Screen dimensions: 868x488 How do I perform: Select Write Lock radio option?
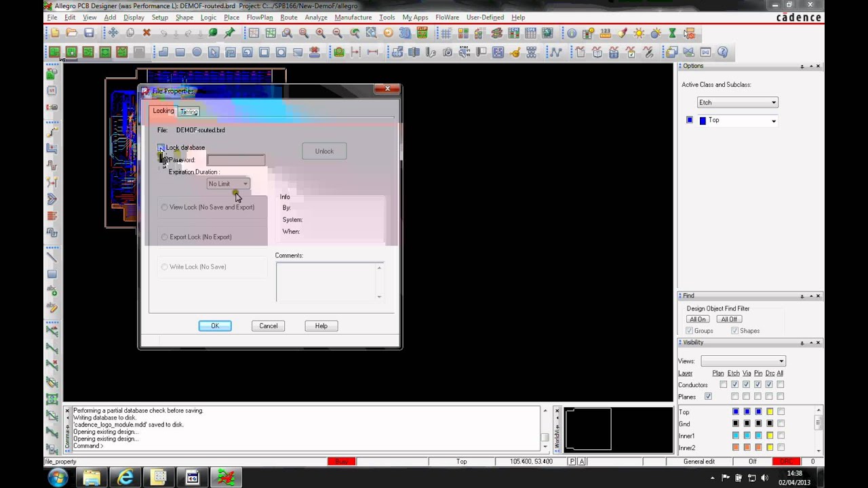[164, 266]
